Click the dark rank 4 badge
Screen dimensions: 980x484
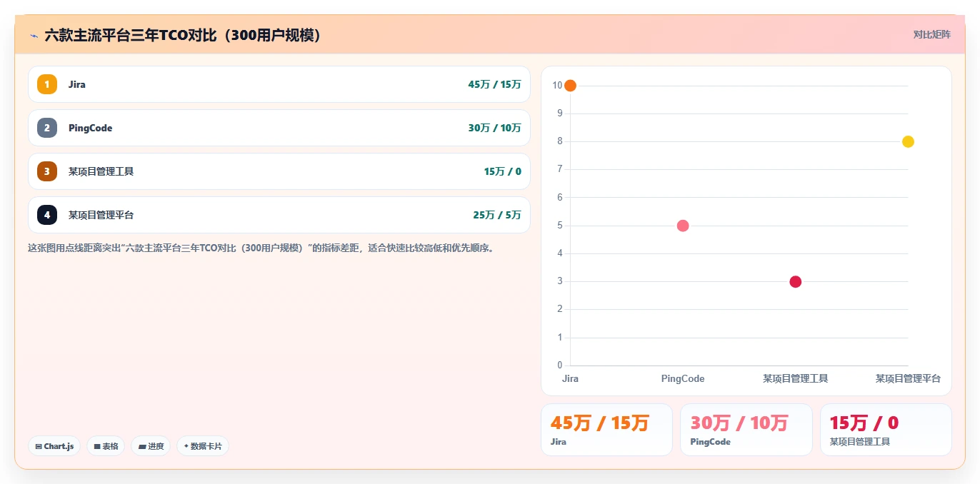(47, 215)
